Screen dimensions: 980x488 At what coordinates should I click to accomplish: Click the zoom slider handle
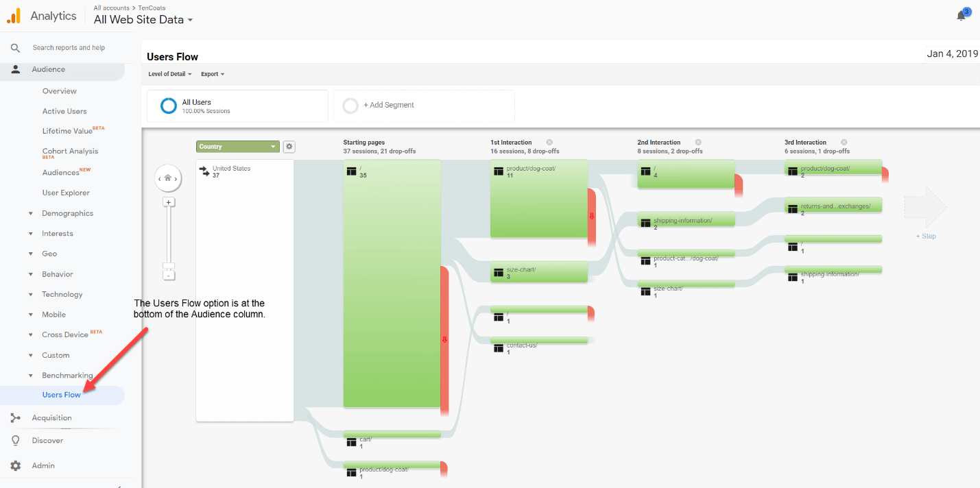tap(169, 266)
